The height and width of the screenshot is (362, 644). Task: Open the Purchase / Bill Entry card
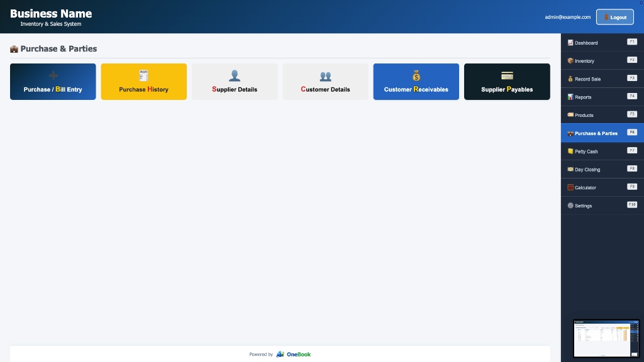click(x=53, y=82)
